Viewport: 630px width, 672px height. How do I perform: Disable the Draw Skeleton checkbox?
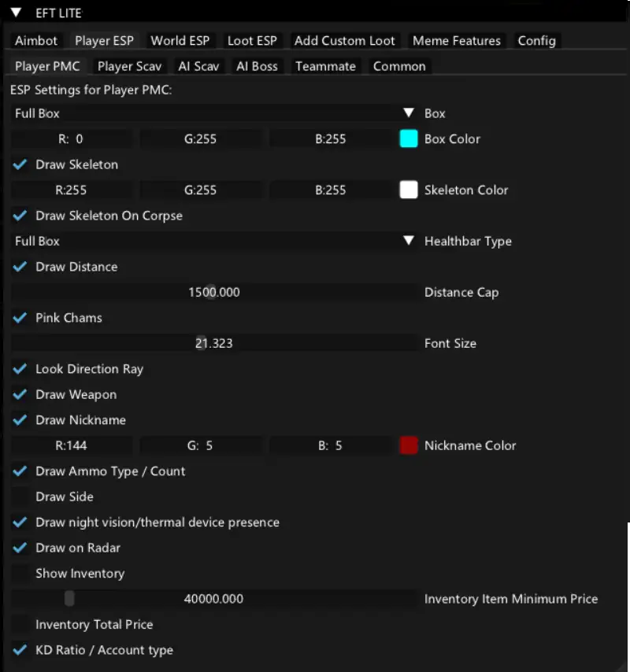click(20, 164)
